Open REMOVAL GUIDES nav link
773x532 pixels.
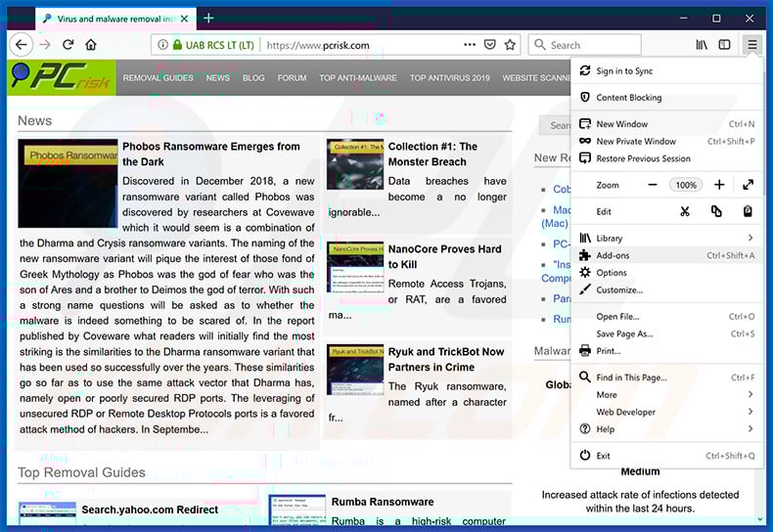point(158,78)
